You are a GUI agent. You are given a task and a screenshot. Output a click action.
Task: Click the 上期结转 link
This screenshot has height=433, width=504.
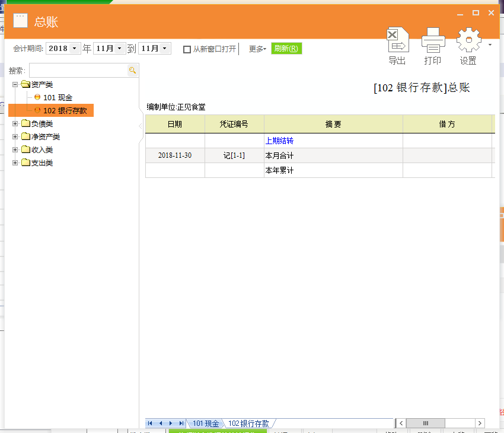[x=279, y=141]
